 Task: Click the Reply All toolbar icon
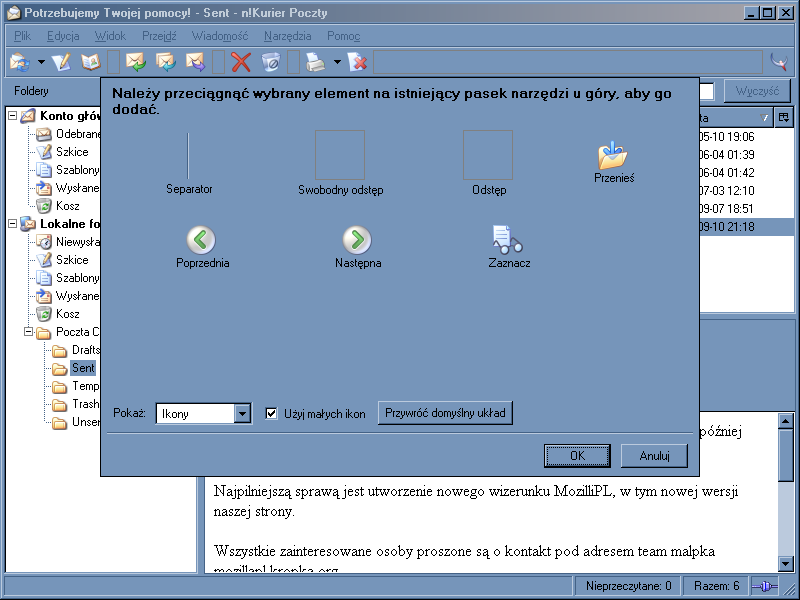click(x=166, y=62)
